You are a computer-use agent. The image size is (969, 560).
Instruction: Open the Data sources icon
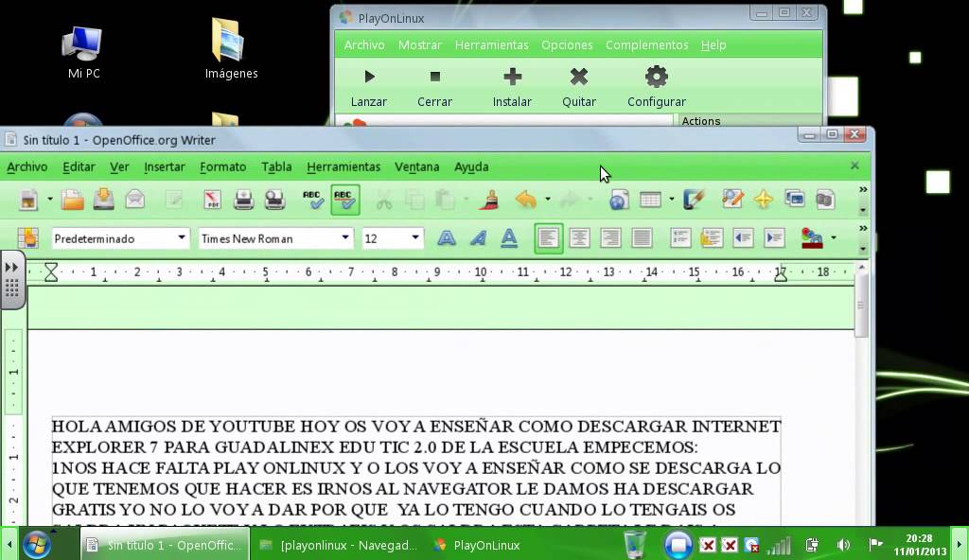(825, 200)
